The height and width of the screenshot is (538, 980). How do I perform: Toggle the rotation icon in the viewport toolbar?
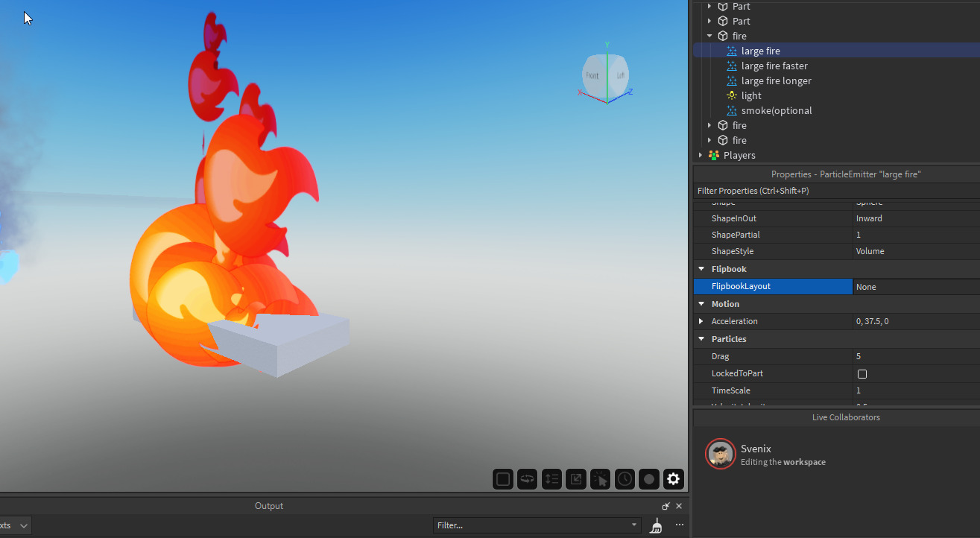click(x=527, y=479)
